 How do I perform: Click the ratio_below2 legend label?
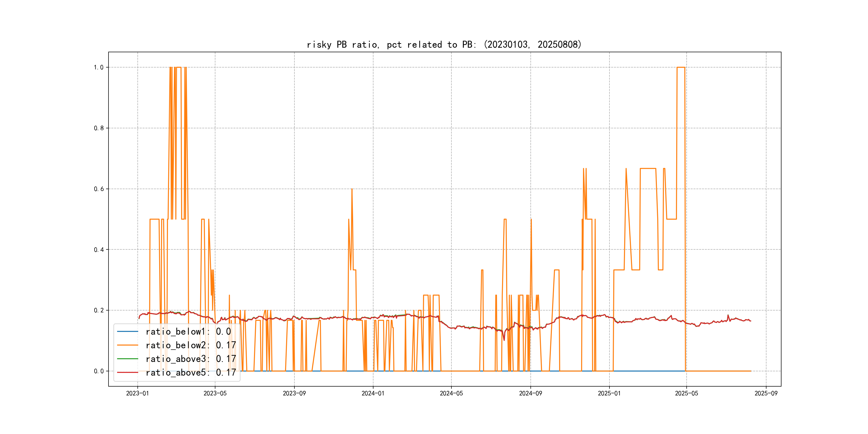[190, 345]
